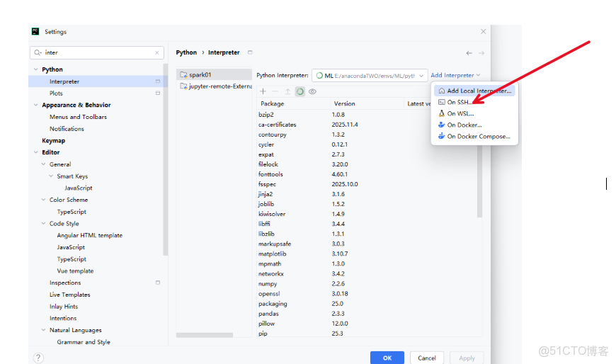Collapse the Smart Keys node
This screenshot has height=364, width=616.
pos(51,176)
